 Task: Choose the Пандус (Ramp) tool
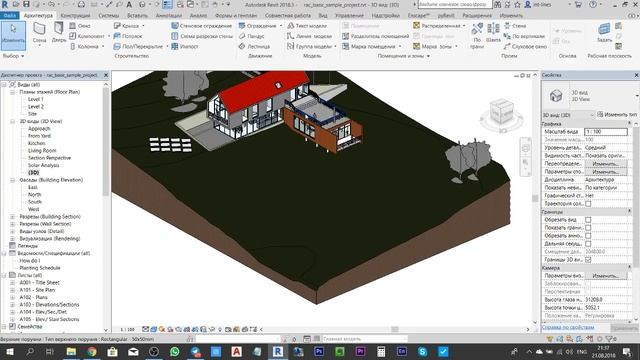point(251,36)
